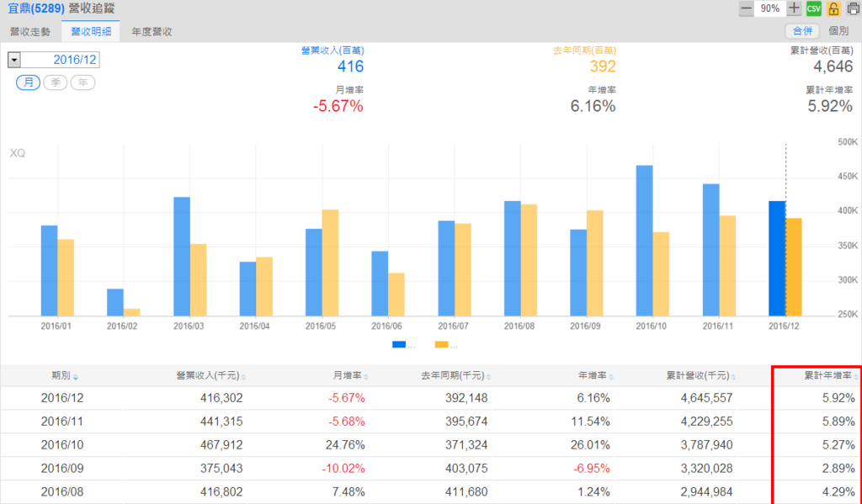Click the 宜鼎(5289) stock title link
This screenshot has width=862, height=504.
[36, 8]
